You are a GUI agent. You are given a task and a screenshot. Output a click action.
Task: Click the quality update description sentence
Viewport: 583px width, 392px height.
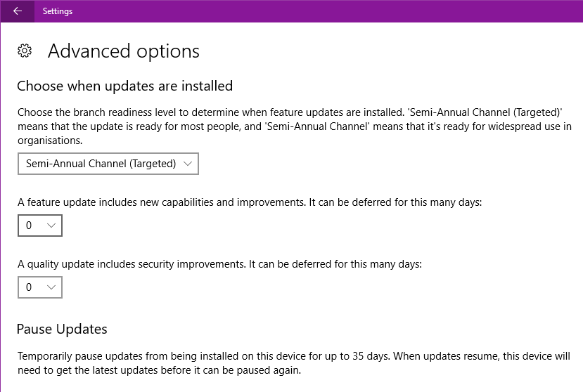[x=219, y=264]
